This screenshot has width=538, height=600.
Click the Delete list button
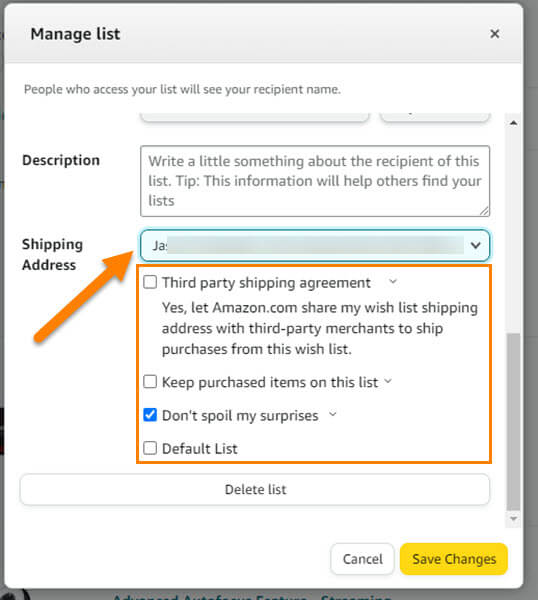point(255,489)
